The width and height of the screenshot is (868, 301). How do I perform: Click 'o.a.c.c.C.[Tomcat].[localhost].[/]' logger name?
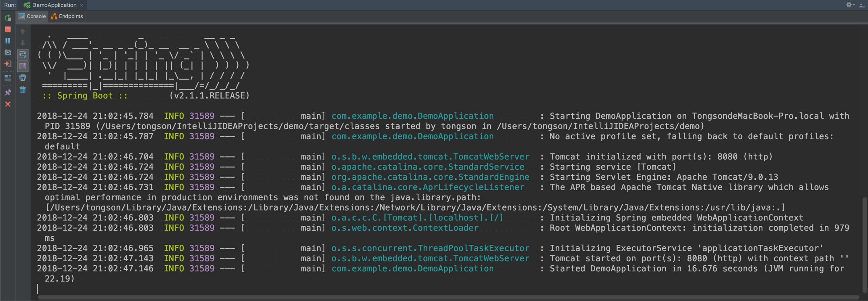point(417,218)
